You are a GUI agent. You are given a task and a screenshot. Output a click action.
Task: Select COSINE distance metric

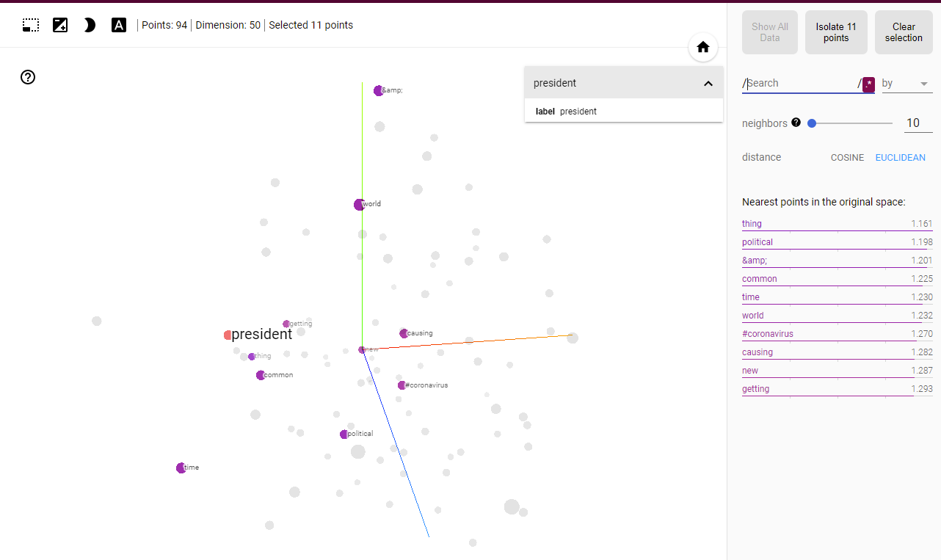coord(847,157)
